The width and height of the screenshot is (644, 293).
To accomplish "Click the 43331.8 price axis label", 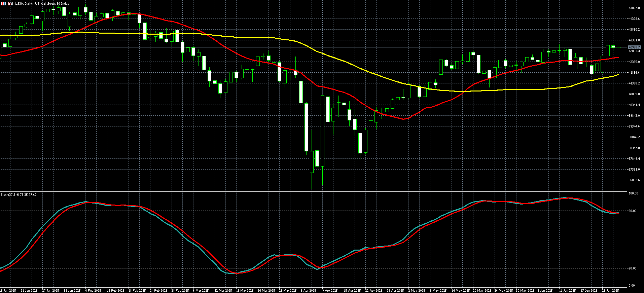I will [x=634, y=40].
